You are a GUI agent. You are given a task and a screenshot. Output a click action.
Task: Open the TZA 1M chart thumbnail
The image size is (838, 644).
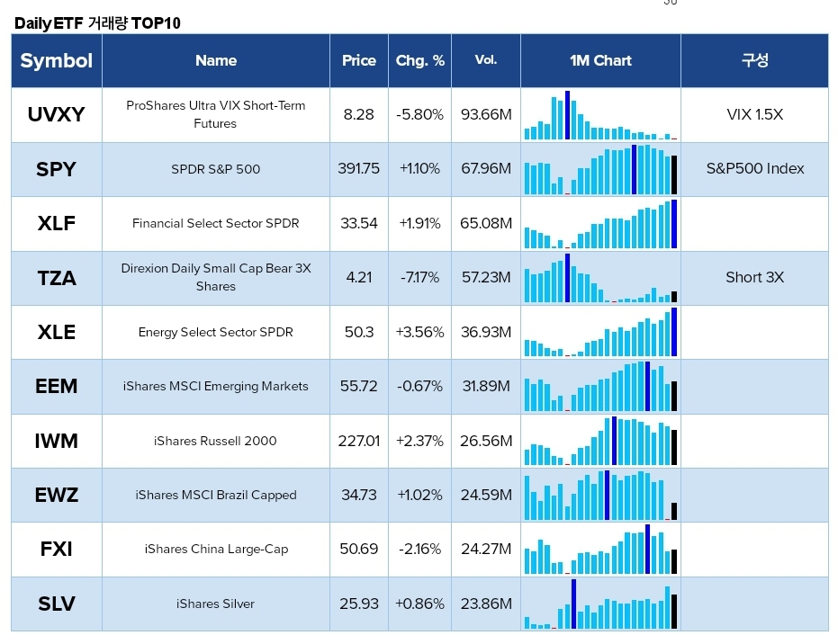tap(600, 278)
